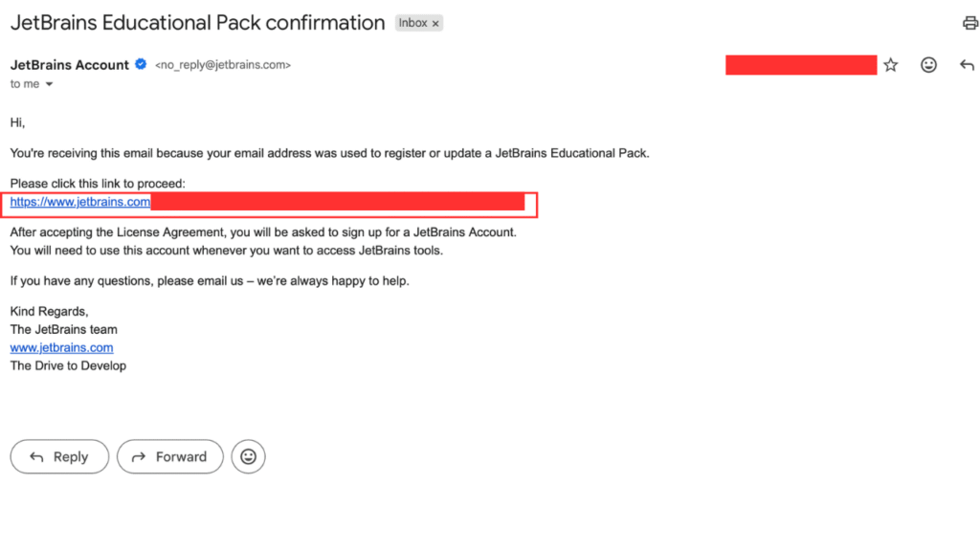Click the no_reply@jetbrains.com sender address
The image size is (980, 551).
(223, 65)
